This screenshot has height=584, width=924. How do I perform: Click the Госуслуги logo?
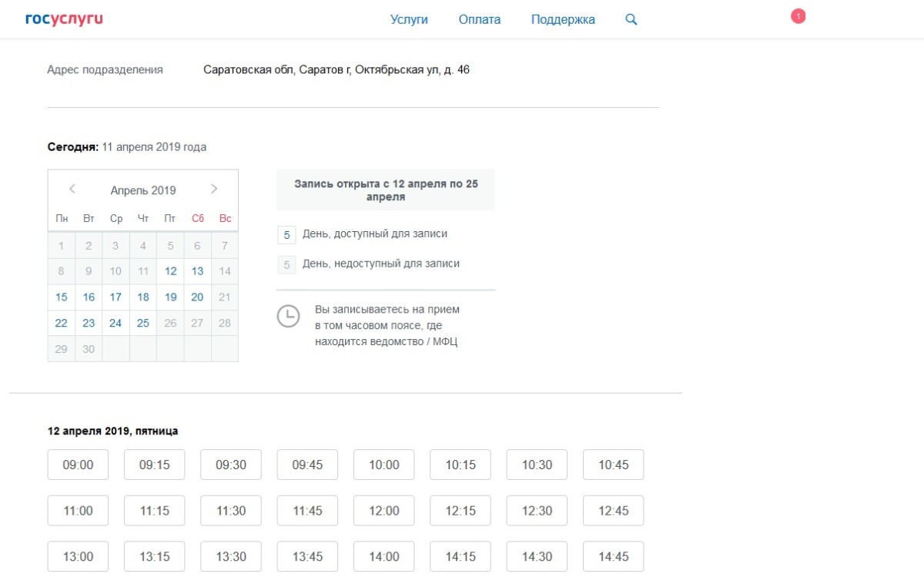click(x=64, y=19)
